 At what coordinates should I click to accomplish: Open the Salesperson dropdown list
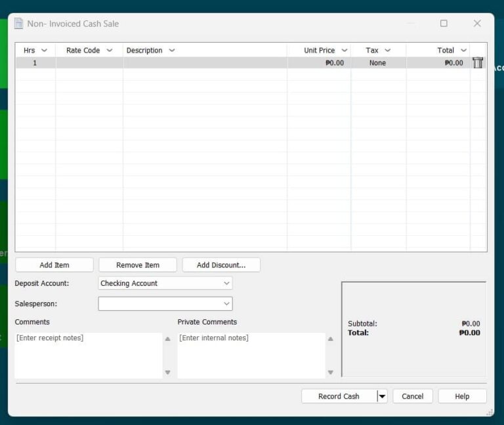[165, 303]
